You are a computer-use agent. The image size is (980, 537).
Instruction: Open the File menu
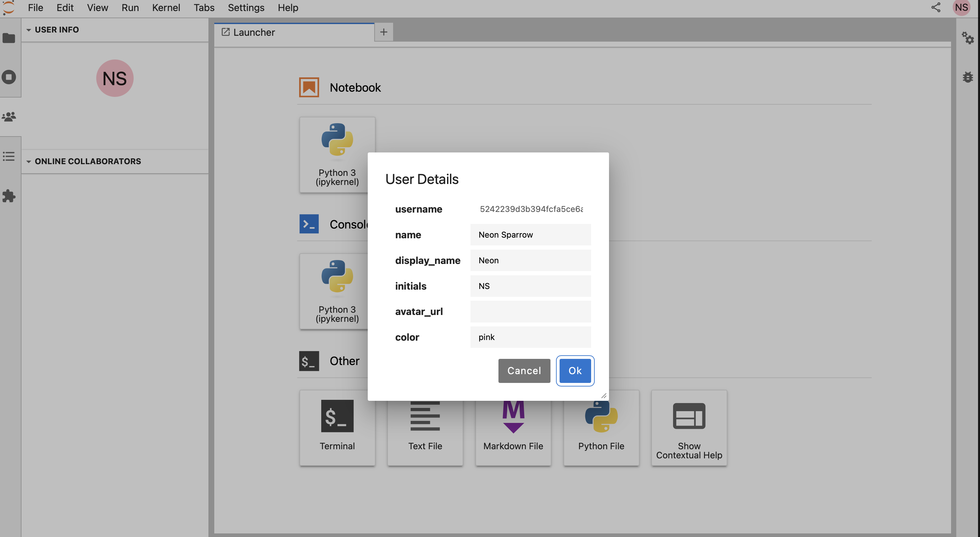coord(35,7)
